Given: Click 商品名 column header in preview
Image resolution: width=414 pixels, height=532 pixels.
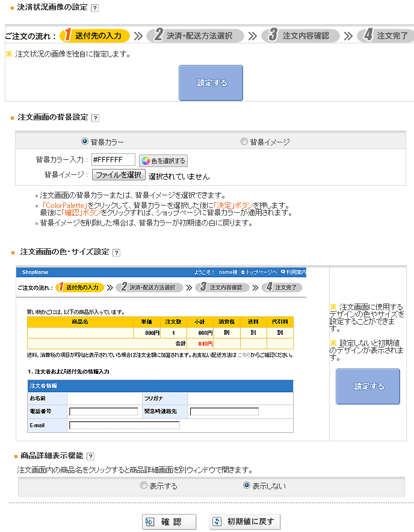Looking at the screenshot, I should click(80, 322).
